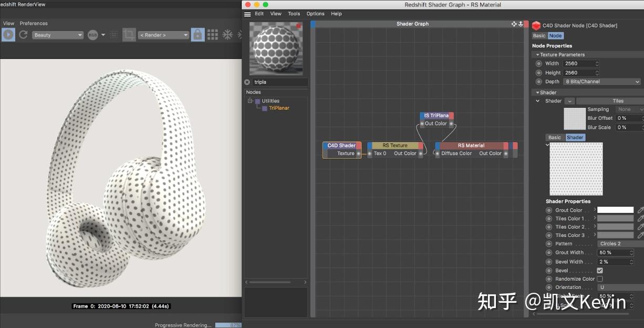Enable Randomize Color
Screen dimensions: 644x328
pyautogui.click(x=600, y=279)
